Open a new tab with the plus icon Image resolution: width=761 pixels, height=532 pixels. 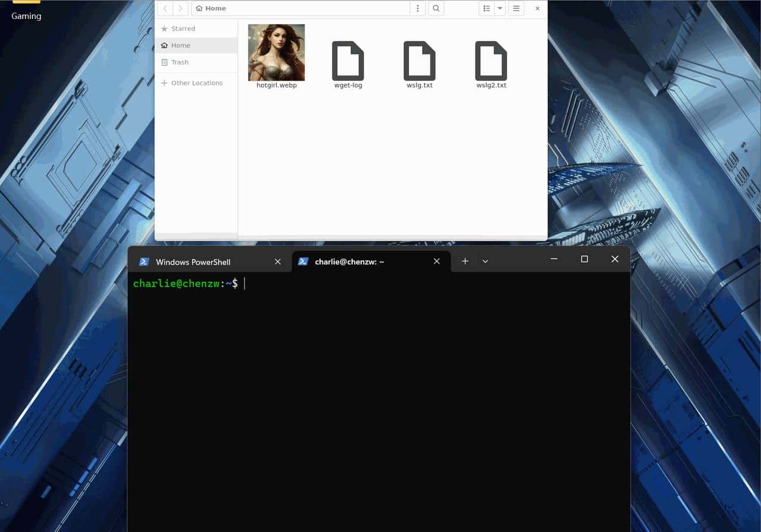tap(465, 261)
